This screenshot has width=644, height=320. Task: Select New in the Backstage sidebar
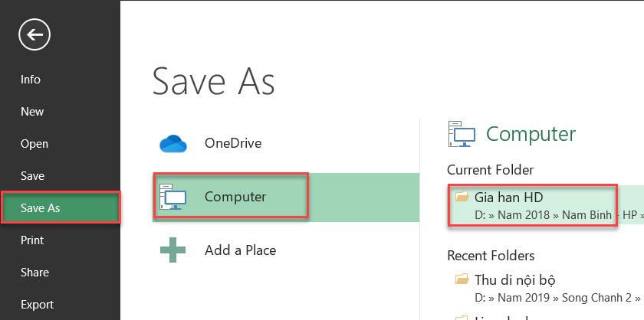click(32, 112)
